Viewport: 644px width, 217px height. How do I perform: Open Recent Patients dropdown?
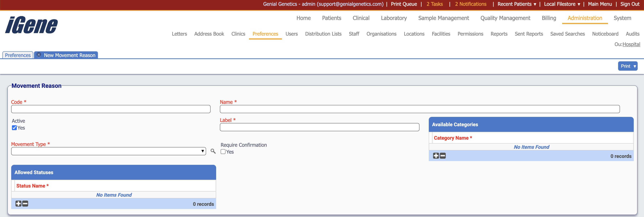(x=517, y=4)
